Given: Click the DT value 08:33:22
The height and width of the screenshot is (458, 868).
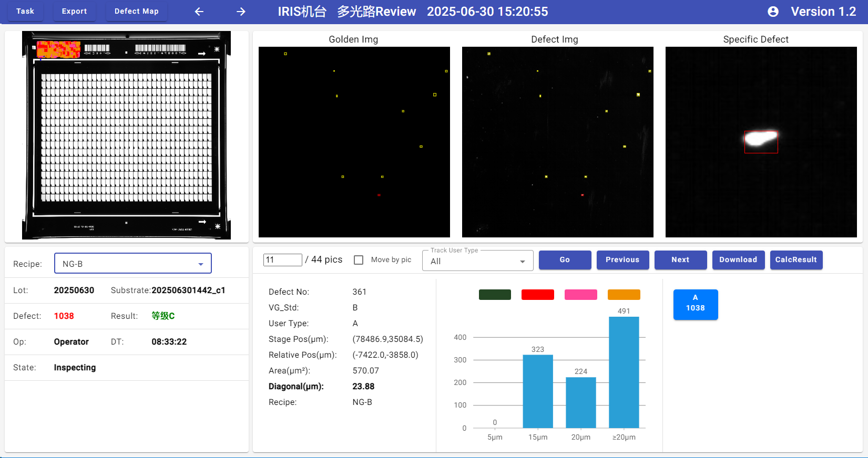Looking at the screenshot, I should [x=169, y=342].
